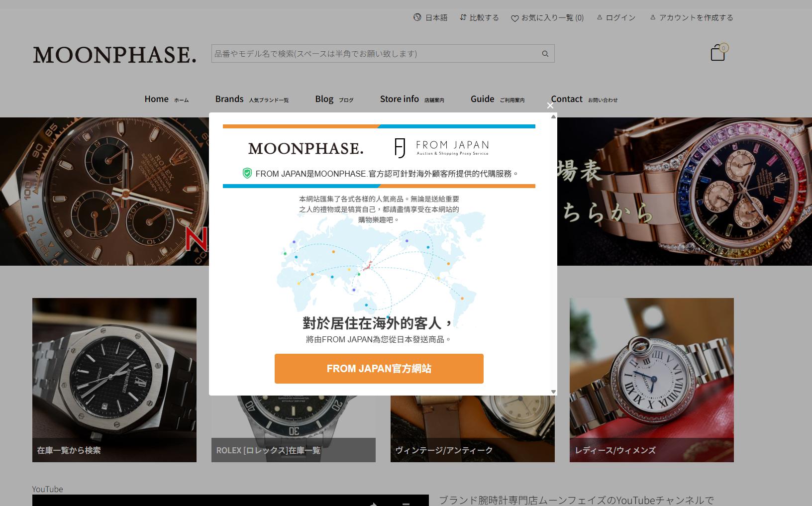Click the rainbow Daytona banner image
Screen dimensions: 812x506
(x=685, y=192)
